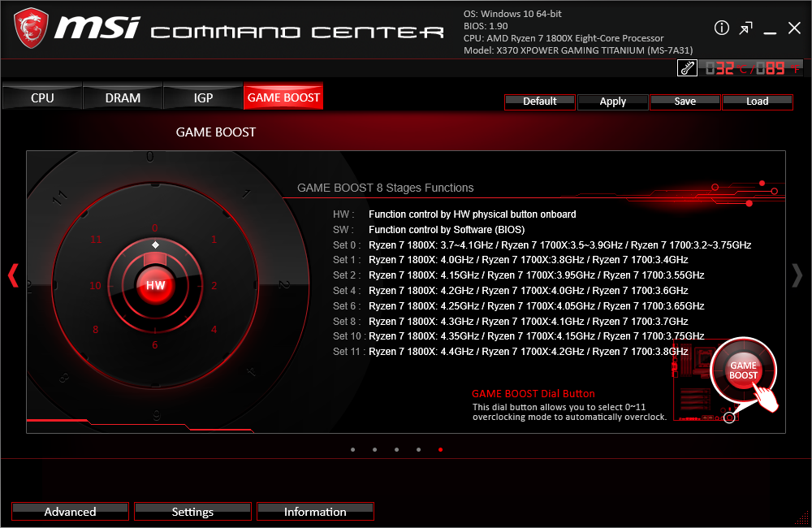
Task: Click the 089 Fahrenheit temperature readout
Action: tap(778, 68)
